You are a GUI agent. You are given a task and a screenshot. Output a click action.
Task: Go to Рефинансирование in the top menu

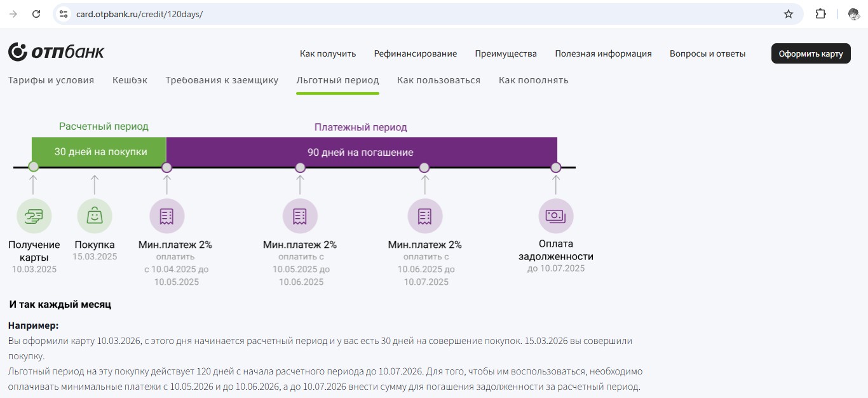(415, 54)
